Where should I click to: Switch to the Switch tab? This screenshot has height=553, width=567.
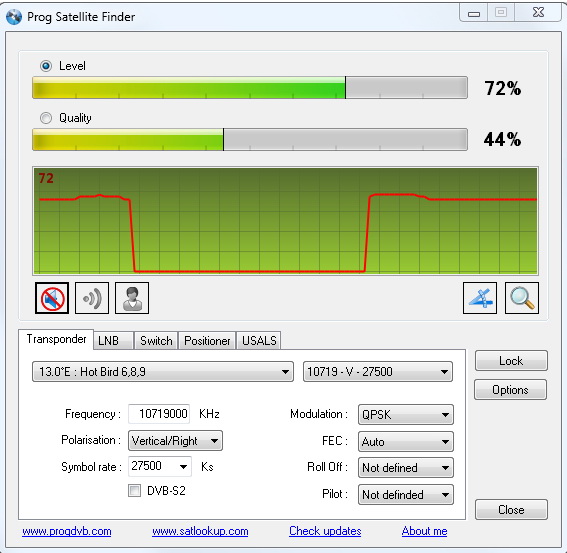tap(156, 341)
